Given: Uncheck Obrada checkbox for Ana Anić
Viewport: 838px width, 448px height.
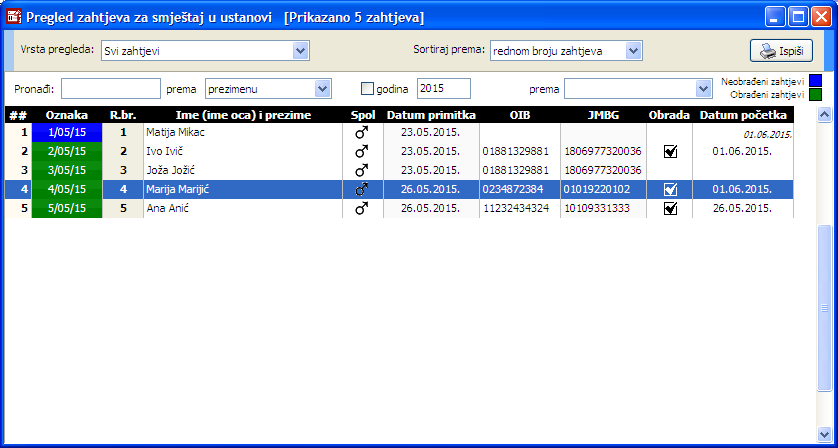Looking at the screenshot, I should click(670, 209).
